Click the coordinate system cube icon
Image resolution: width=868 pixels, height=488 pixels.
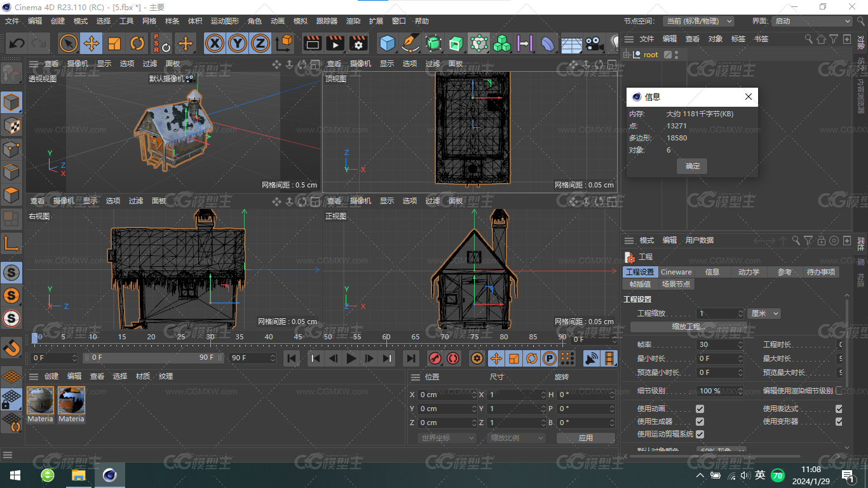point(284,43)
